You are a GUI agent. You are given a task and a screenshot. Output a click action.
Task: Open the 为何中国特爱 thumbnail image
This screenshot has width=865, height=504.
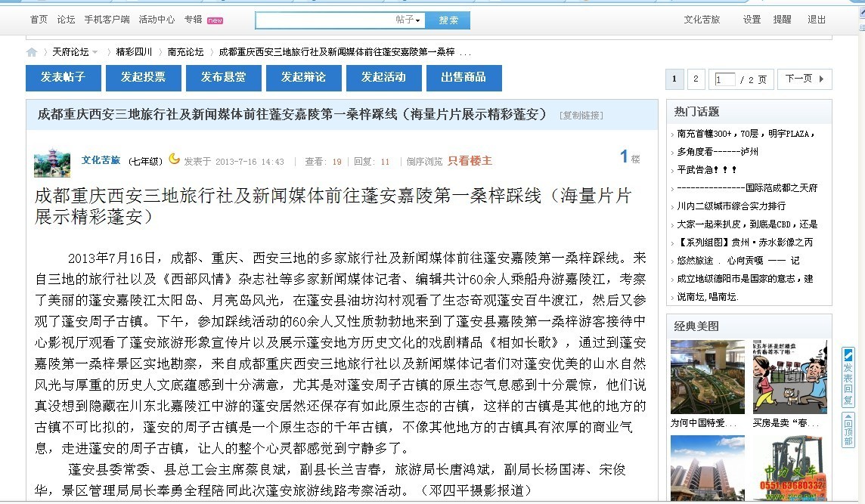[x=707, y=376]
